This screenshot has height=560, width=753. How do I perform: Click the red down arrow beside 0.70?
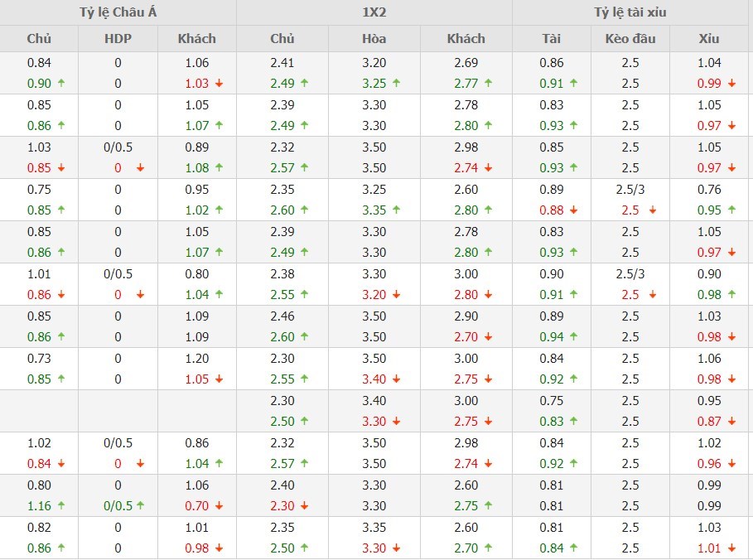pyautogui.click(x=219, y=505)
